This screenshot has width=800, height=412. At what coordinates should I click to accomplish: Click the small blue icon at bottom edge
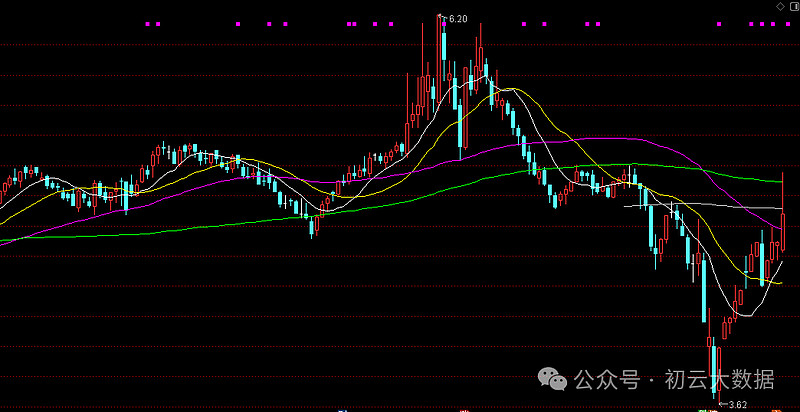click(x=341, y=409)
